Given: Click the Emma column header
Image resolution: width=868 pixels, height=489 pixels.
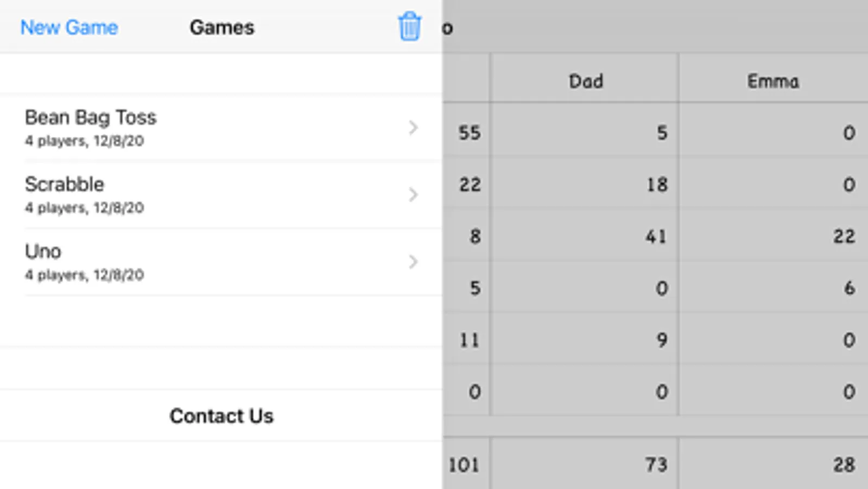Looking at the screenshot, I should (773, 81).
